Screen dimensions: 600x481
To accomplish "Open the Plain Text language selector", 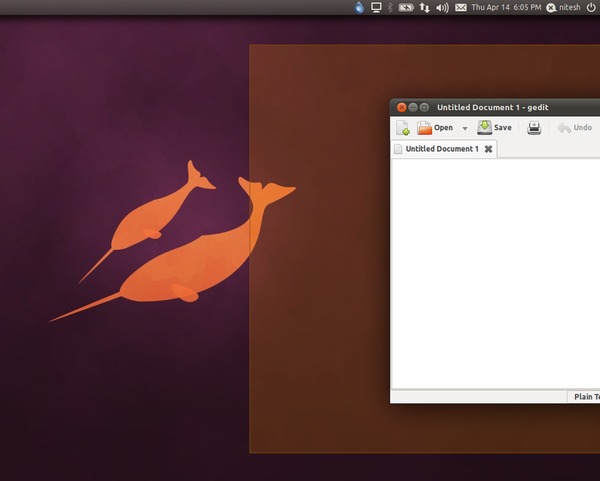I will click(584, 397).
